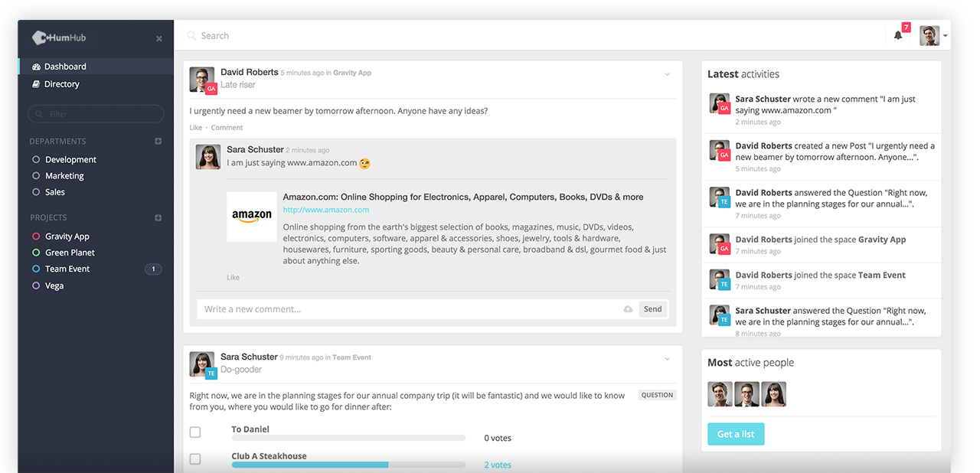980x473 pixels.
Task: Open options chevron on Sara Schuster's post
Action: (667, 359)
